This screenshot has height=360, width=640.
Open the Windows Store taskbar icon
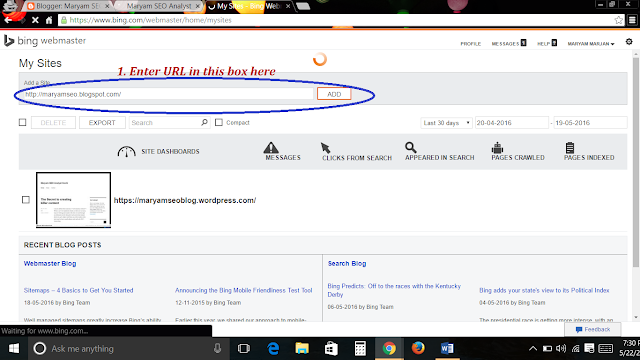click(x=331, y=349)
